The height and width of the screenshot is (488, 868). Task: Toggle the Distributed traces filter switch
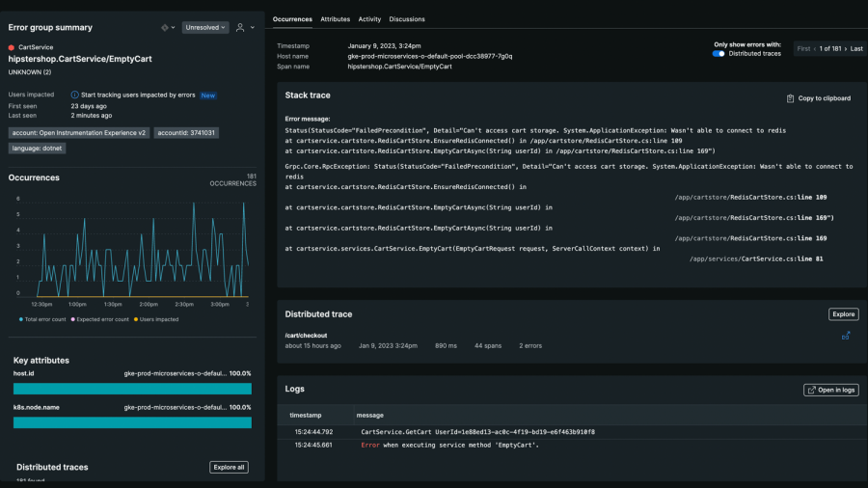[719, 54]
